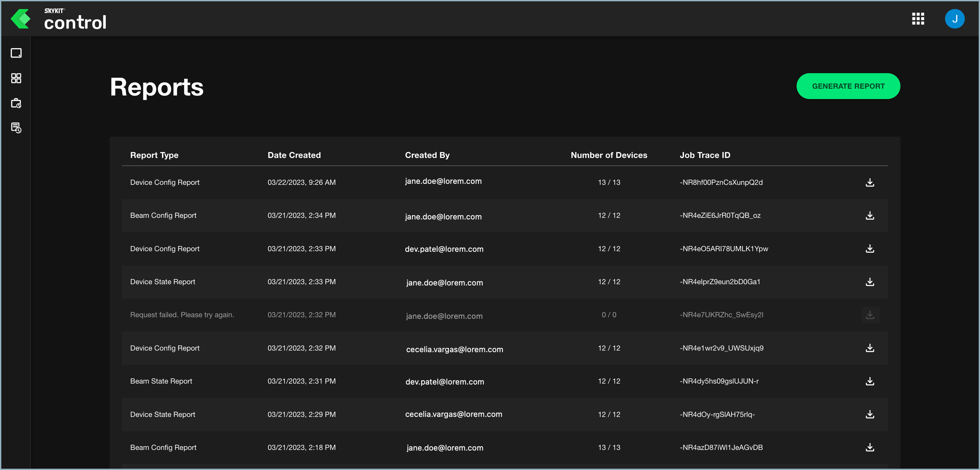
Task: Click trace ID -NR4eO5ARI78UMLK1Ypw
Action: point(724,249)
